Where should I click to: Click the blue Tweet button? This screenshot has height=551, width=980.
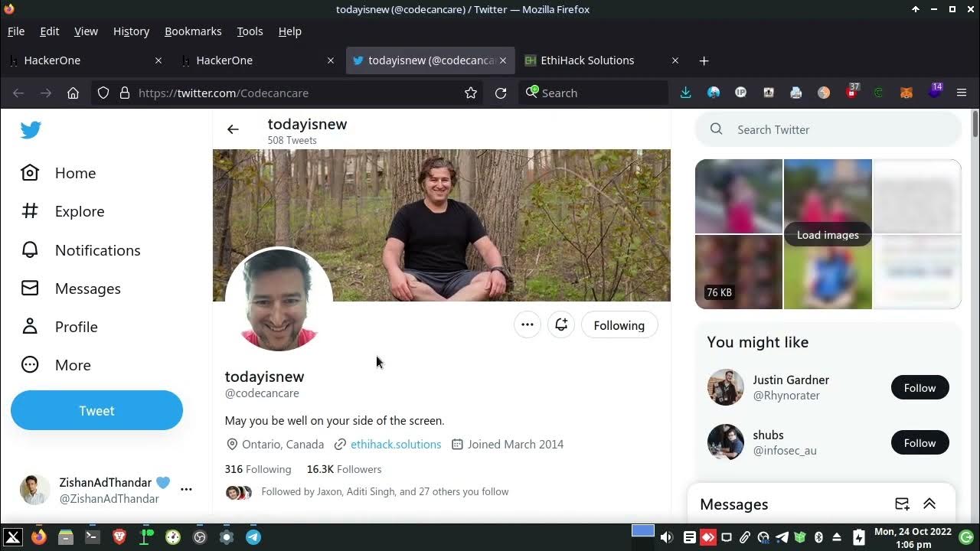96,410
